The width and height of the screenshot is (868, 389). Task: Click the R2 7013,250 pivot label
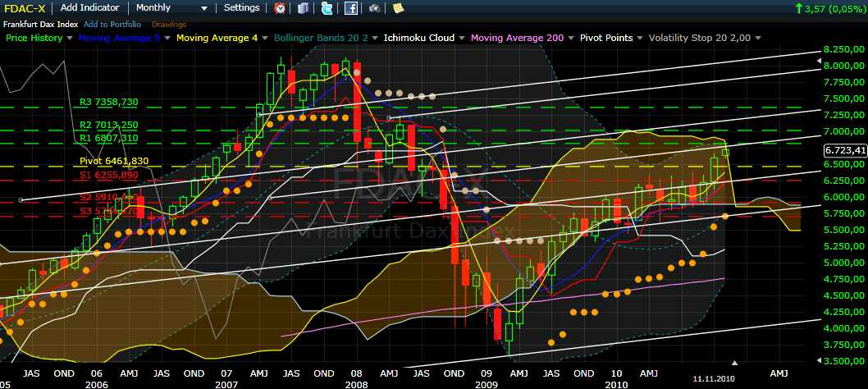tap(108, 125)
